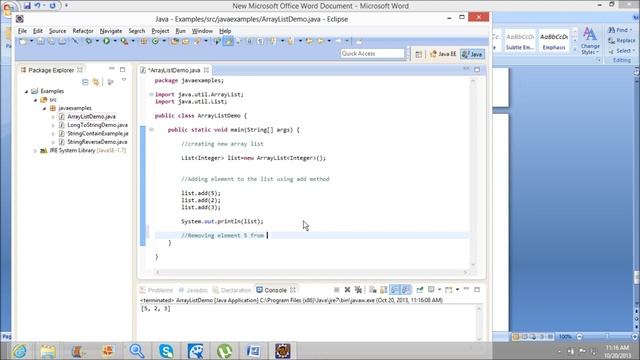640x360 pixels.
Task: Click the Pin Console icon
Action: pos(420,290)
